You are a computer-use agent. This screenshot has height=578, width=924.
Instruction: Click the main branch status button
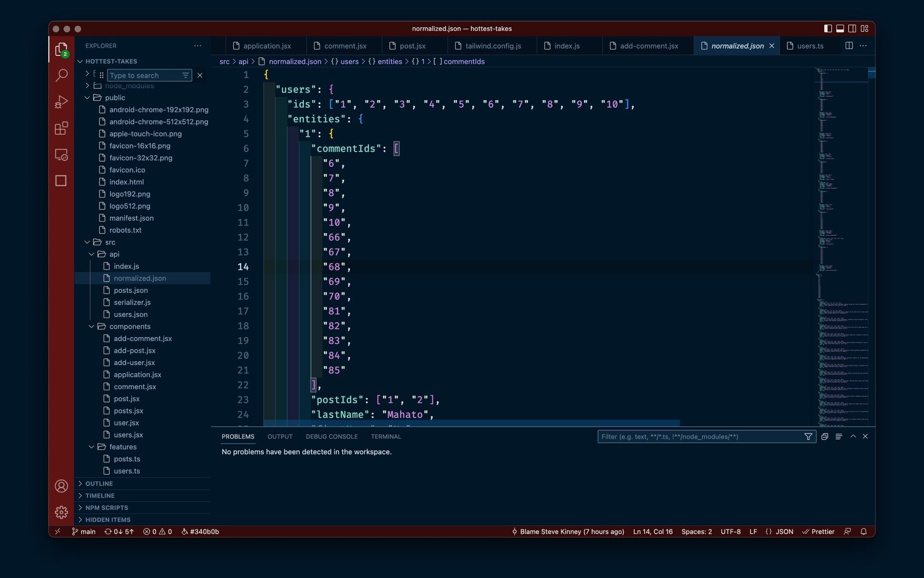pos(84,532)
